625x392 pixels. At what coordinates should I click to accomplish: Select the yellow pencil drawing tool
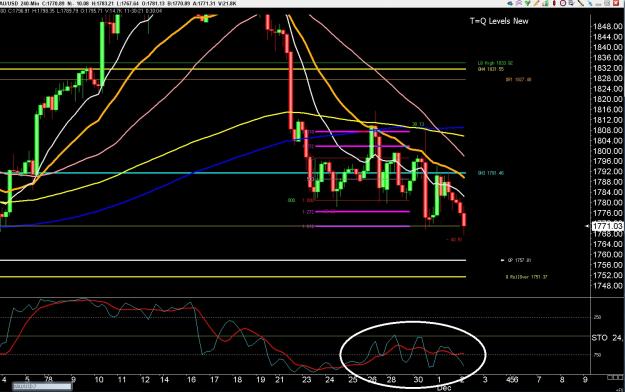coord(536,3)
